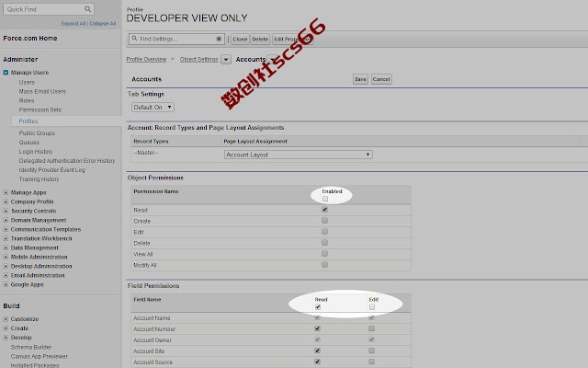Open Roles in the sidebar
This screenshot has height=368, width=588.
pyautogui.click(x=27, y=100)
